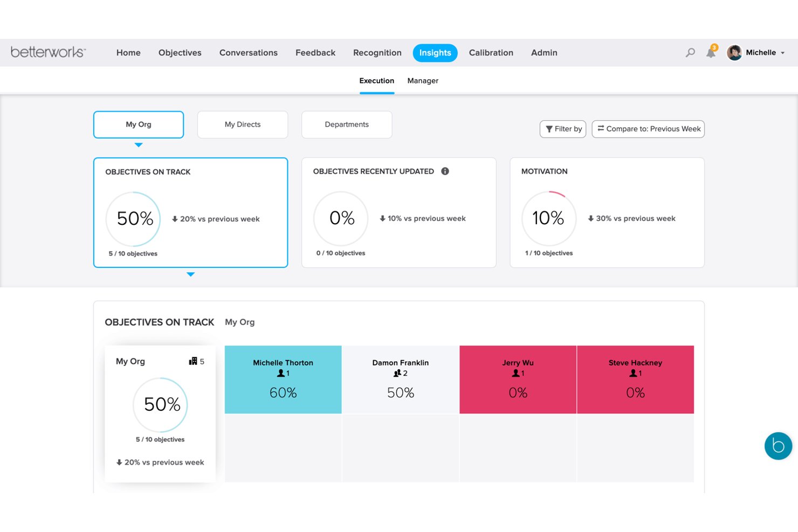This screenshot has height=532, width=798.
Task: Switch to the Manager tab
Action: coord(423,81)
